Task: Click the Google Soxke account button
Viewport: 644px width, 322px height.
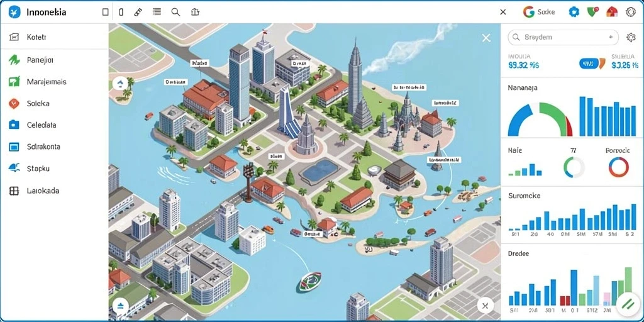Action: (x=539, y=12)
